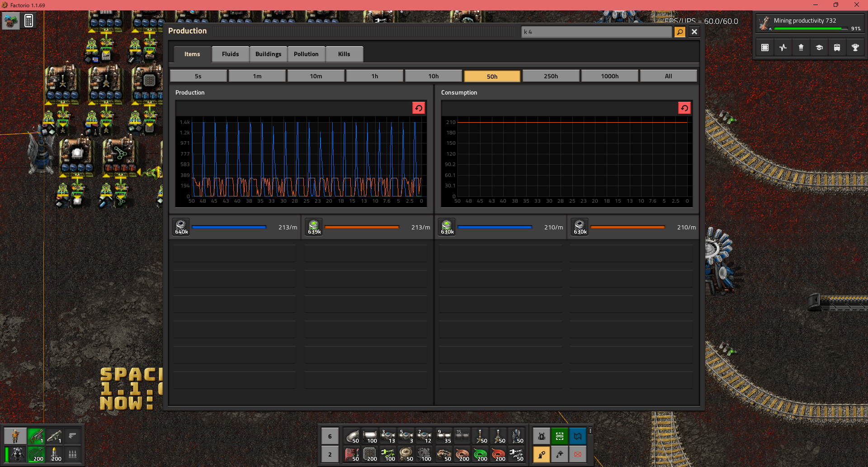Select the submachine gun weapon slot
This screenshot has width=868, height=467.
[36, 436]
